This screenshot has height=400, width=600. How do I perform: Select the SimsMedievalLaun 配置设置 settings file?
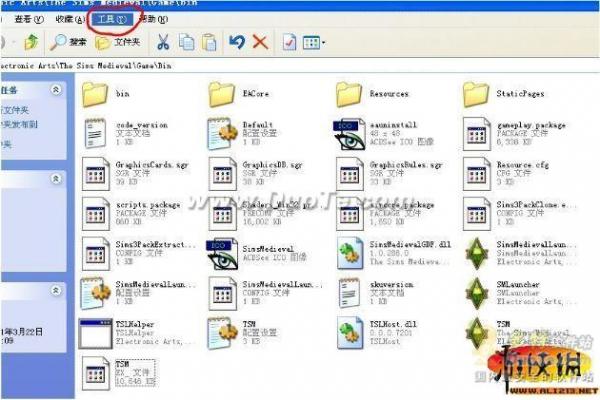click(138, 293)
